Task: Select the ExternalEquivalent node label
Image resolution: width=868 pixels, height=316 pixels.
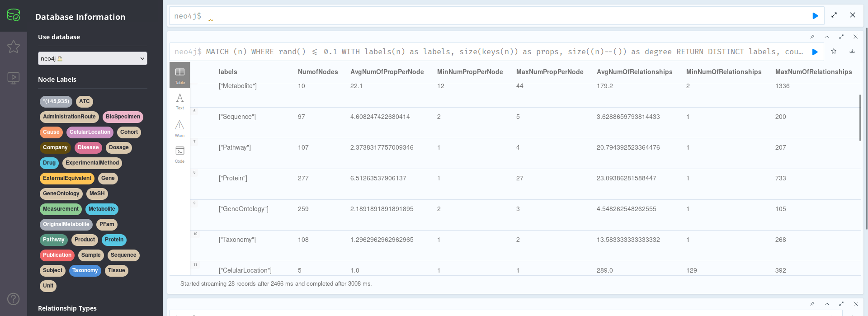Action: 67,179
